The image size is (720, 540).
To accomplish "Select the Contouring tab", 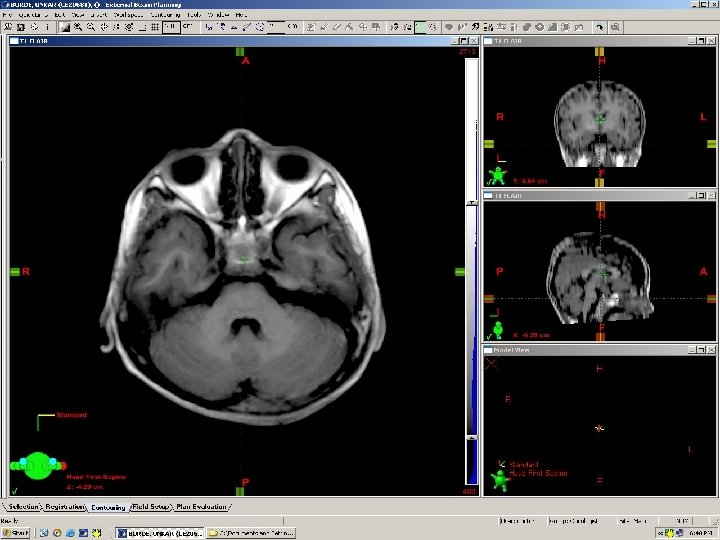I will tap(108, 507).
